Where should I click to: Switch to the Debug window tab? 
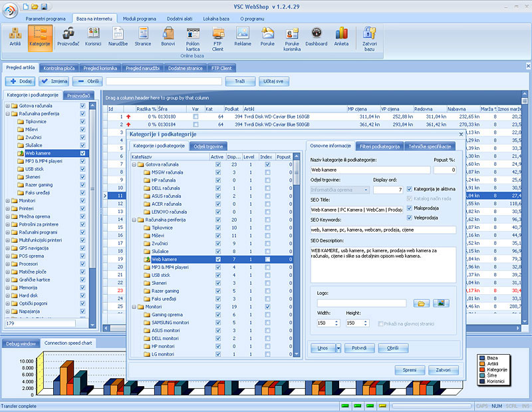point(21,343)
